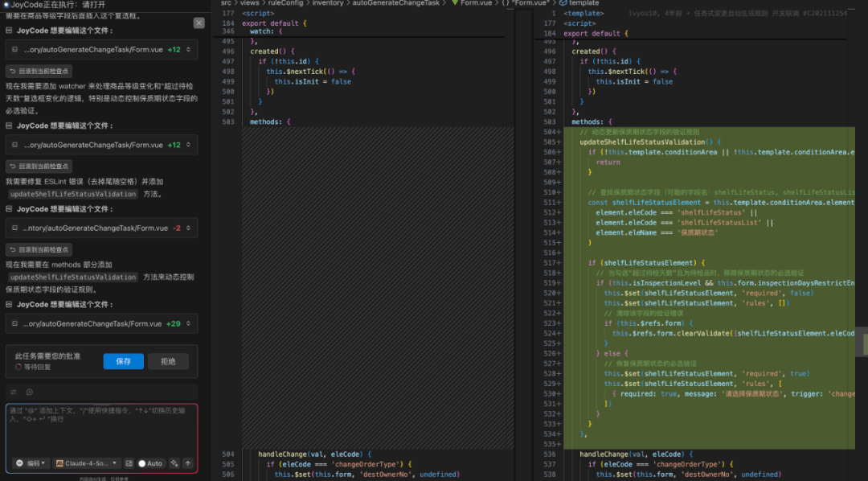Open the 编码 mode dropdown
This screenshot has width=868, height=481.
[31, 463]
